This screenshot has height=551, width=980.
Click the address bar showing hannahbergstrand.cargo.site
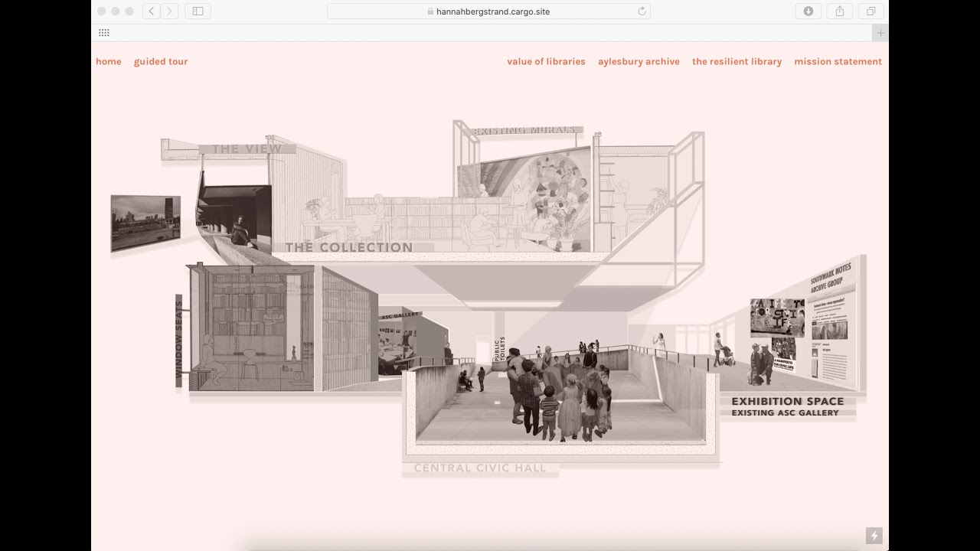[488, 11]
